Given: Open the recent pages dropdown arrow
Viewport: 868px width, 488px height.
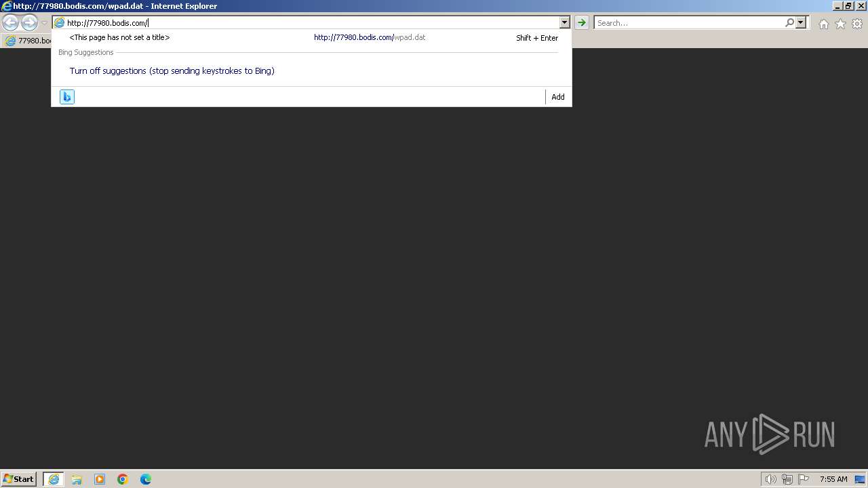Looking at the screenshot, I should tap(44, 23).
